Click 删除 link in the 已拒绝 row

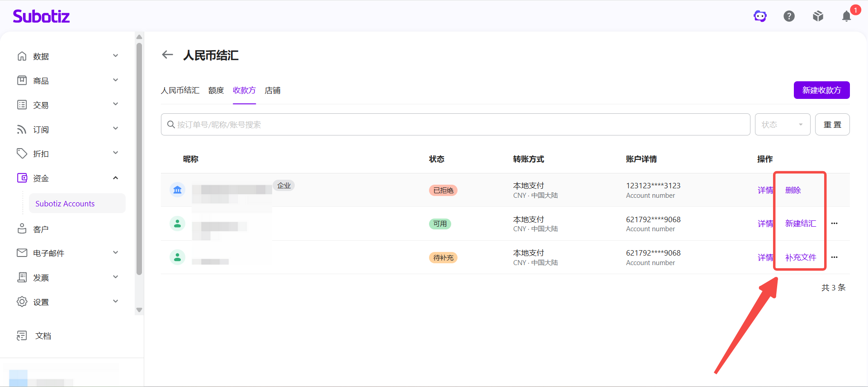793,190
